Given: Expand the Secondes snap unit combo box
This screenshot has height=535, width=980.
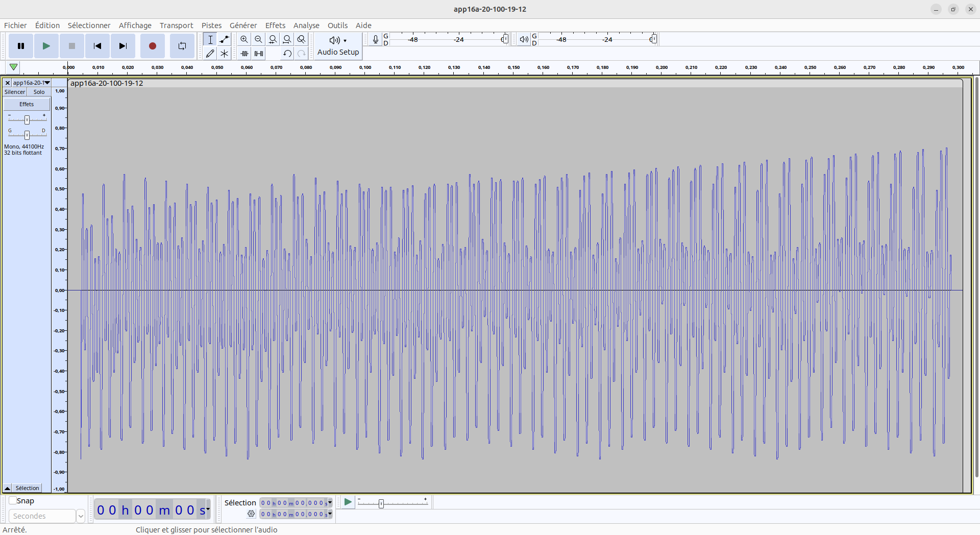Looking at the screenshot, I should coord(80,516).
